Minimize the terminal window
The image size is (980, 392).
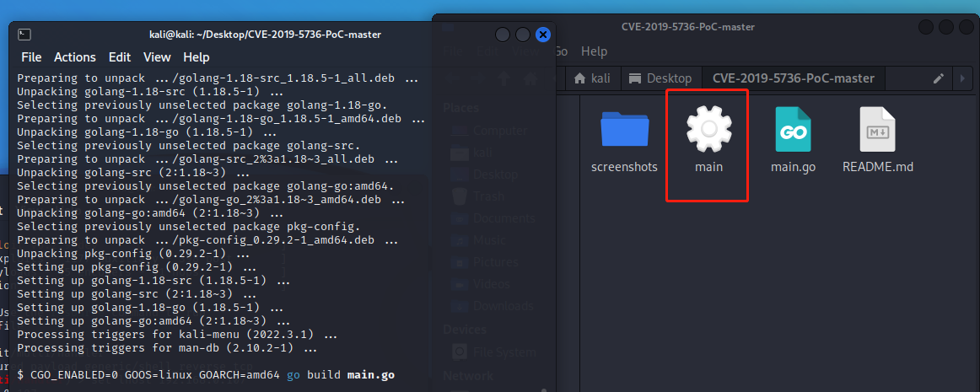click(503, 35)
